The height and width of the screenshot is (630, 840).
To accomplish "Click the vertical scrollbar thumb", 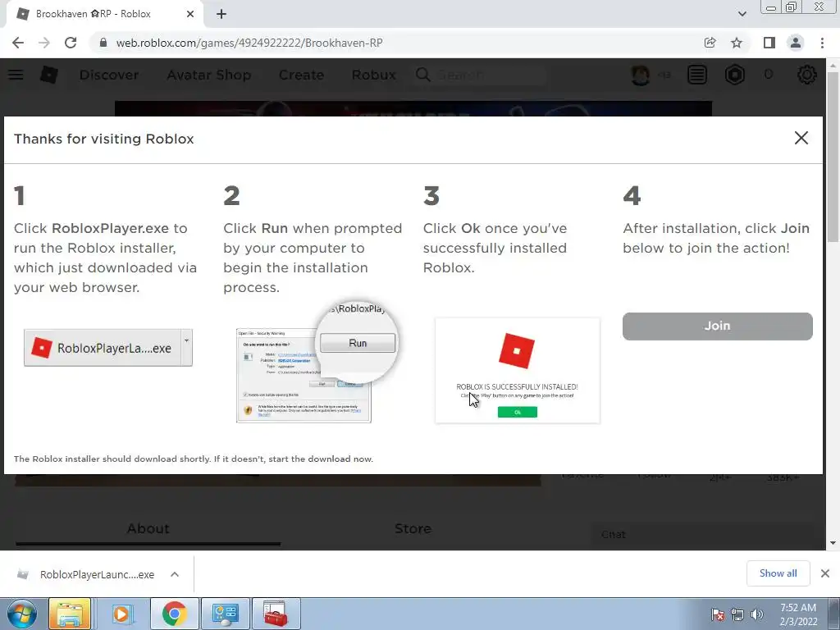I will coord(833,157).
